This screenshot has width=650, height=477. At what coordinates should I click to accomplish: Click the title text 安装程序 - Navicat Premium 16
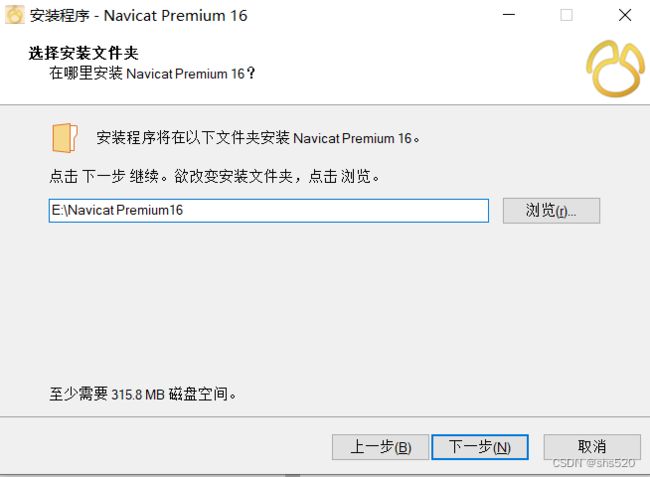tap(138, 15)
